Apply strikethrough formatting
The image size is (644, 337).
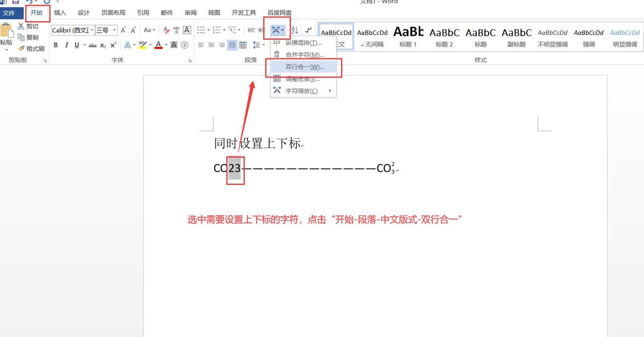point(93,45)
